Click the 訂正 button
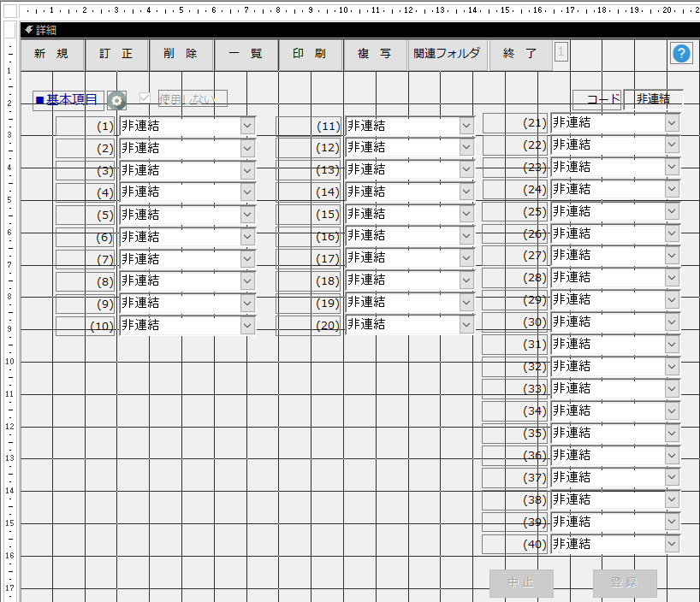700x602 pixels. click(x=116, y=54)
